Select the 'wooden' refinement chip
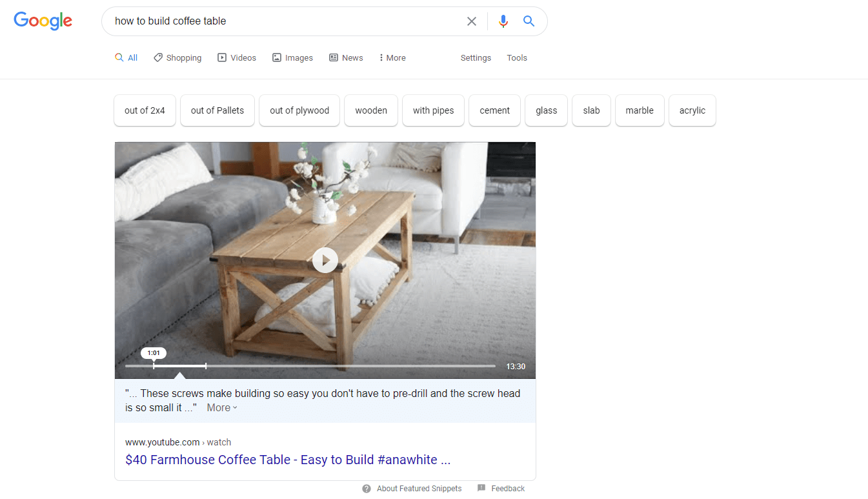Viewport: 868px width, 499px height. 371,110
